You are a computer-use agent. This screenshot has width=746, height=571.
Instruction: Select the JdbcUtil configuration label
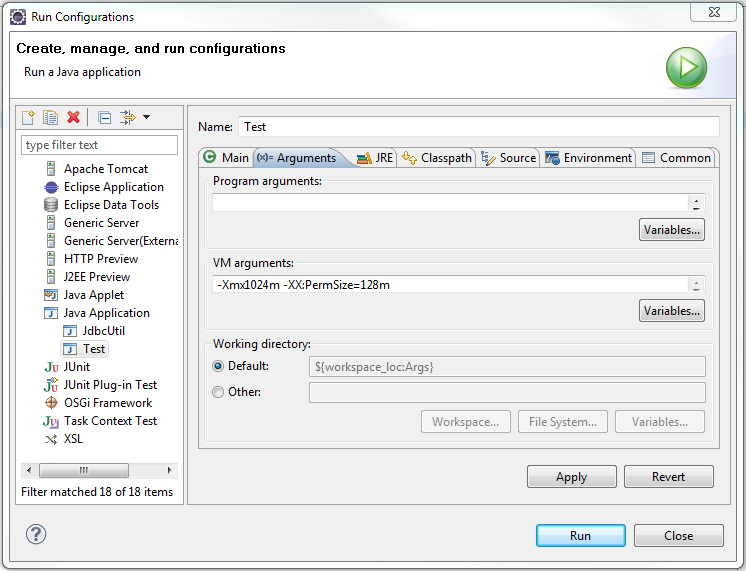pyautogui.click(x=104, y=331)
